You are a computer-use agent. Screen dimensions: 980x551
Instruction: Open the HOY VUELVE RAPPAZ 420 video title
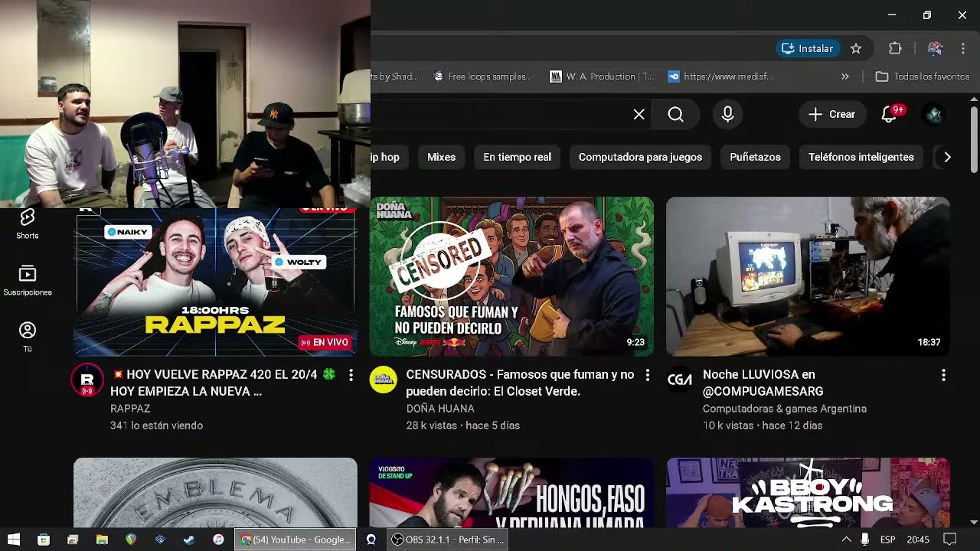pos(223,383)
